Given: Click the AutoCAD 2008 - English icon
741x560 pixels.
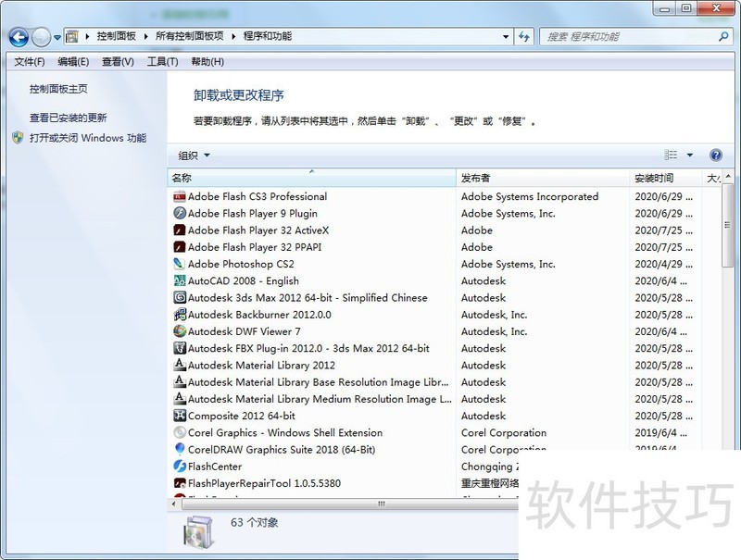Looking at the screenshot, I should coord(180,281).
